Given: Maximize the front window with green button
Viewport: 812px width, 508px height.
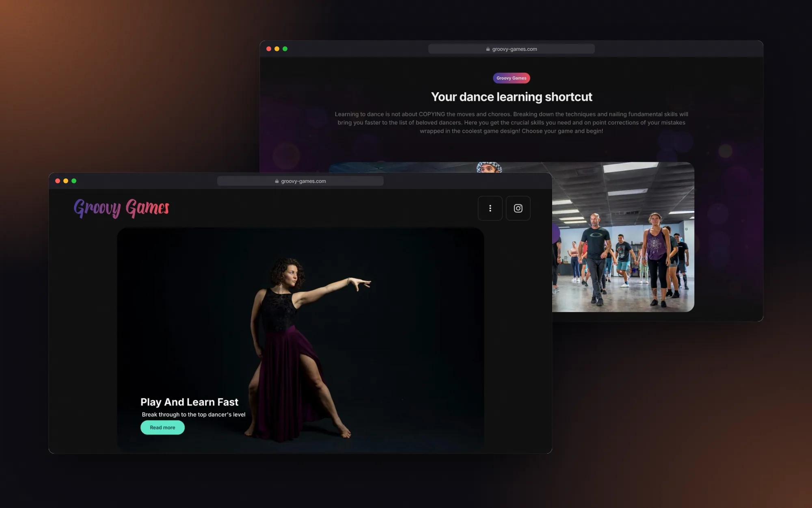Looking at the screenshot, I should [74, 181].
